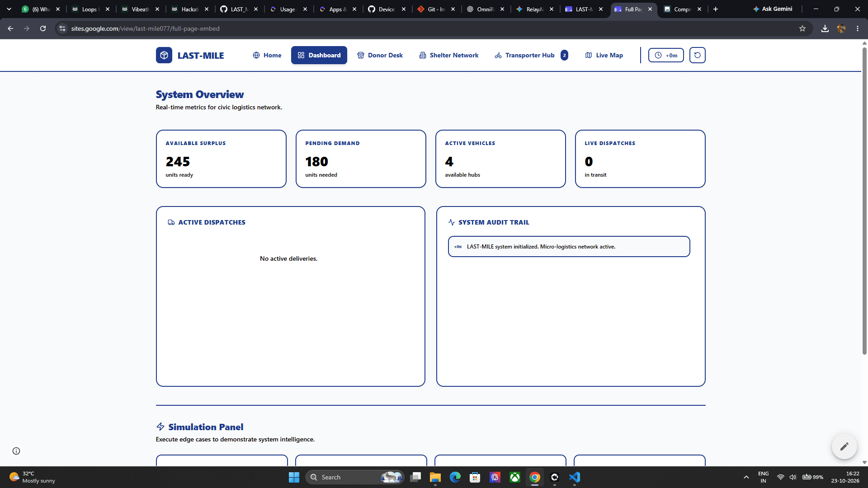Open Ask Gemini button

pos(773,9)
